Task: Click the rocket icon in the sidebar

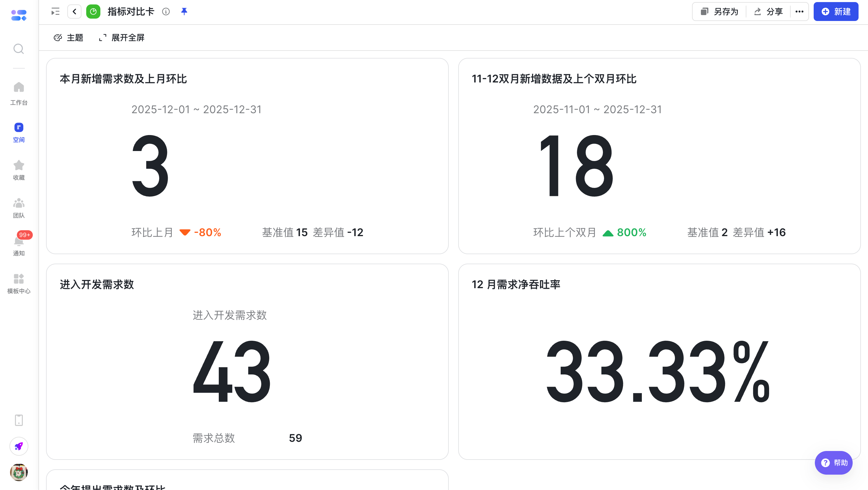Action: (x=19, y=446)
